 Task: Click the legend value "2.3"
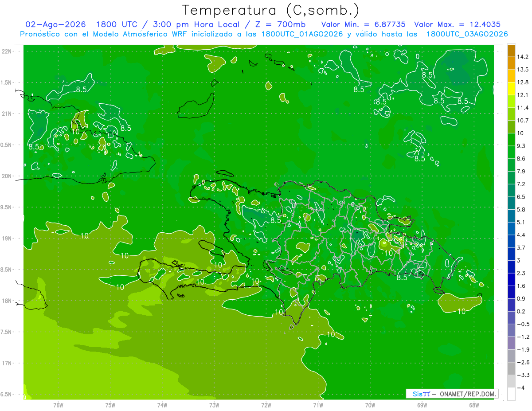[x=521, y=273]
